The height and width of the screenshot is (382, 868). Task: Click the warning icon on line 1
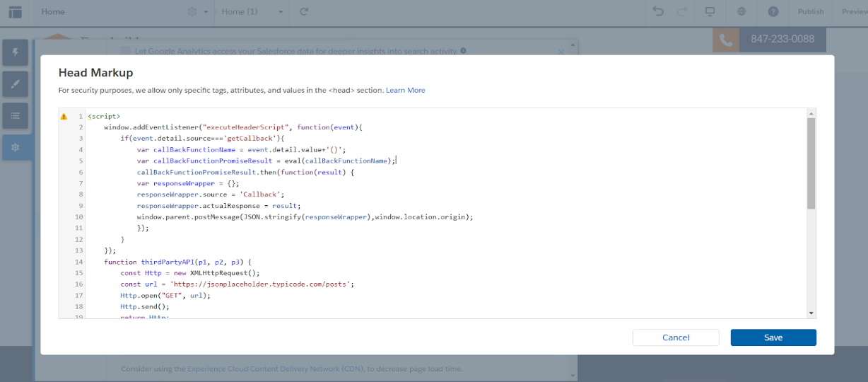coord(64,116)
